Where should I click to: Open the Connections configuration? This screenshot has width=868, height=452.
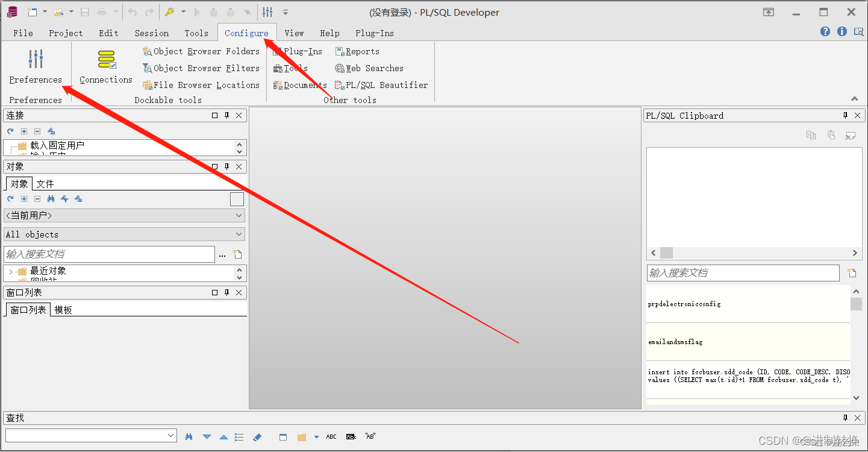(x=106, y=67)
